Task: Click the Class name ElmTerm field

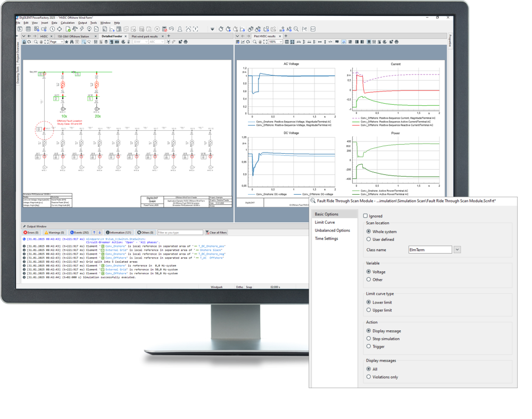Action: point(430,250)
